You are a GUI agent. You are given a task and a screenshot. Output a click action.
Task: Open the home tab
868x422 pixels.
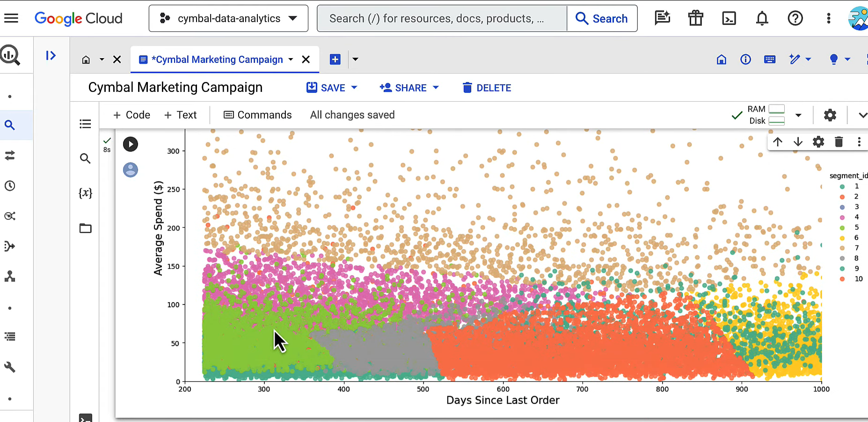86,59
